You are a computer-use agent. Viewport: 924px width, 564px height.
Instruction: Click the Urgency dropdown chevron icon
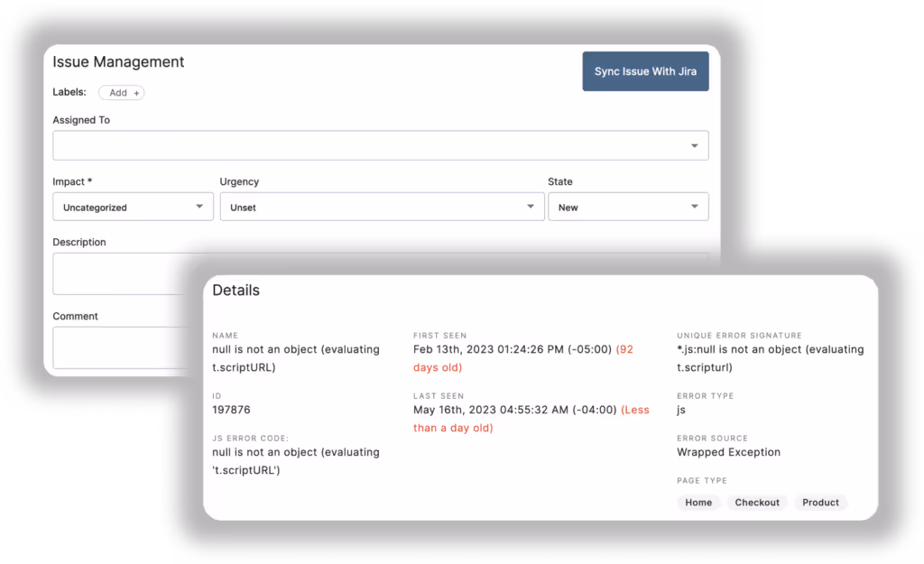(531, 207)
